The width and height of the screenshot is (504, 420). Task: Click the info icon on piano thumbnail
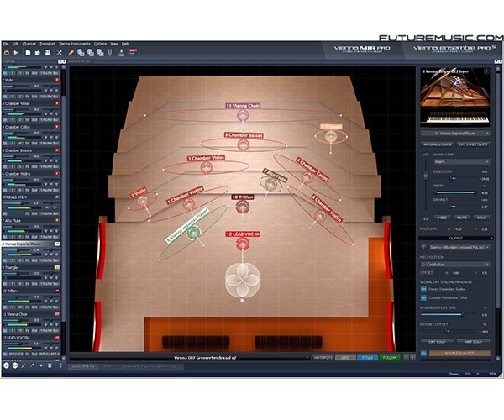486,71
